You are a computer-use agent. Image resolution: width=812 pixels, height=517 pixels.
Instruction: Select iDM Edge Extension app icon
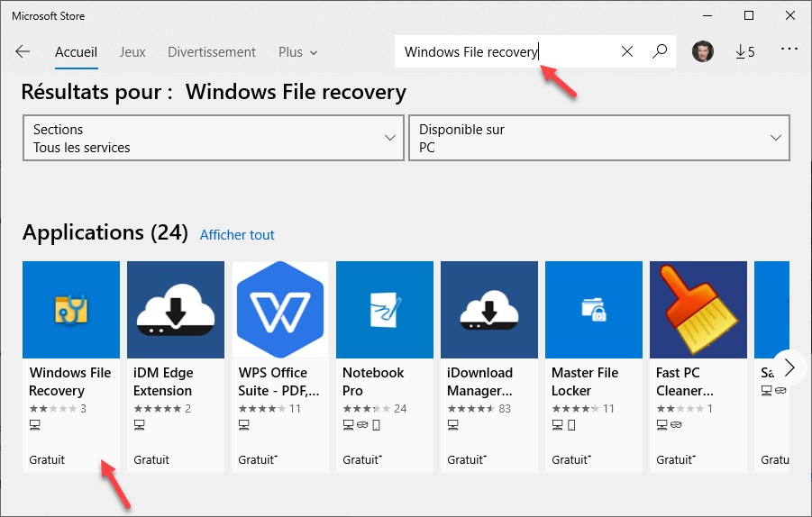pos(176,310)
